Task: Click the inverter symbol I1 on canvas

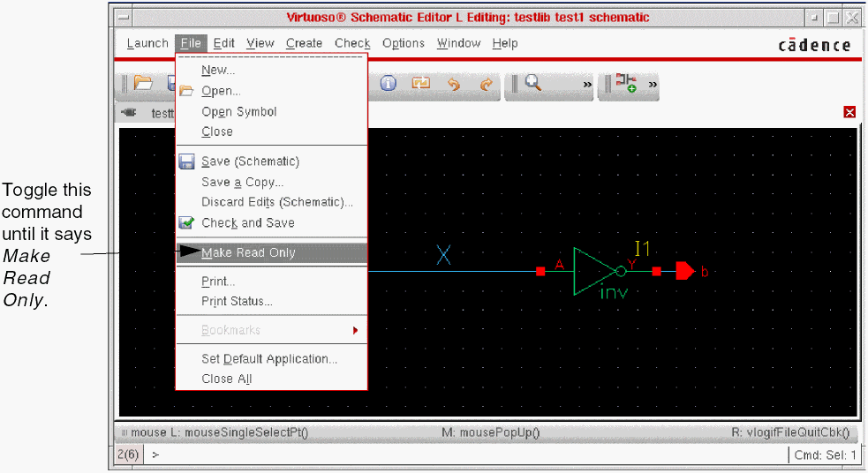Action: pos(596,271)
